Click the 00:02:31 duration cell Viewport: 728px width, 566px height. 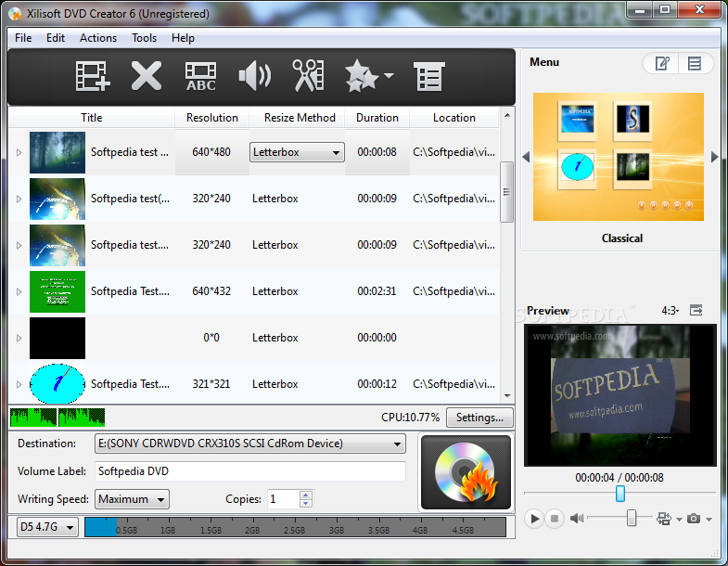pyautogui.click(x=377, y=291)
